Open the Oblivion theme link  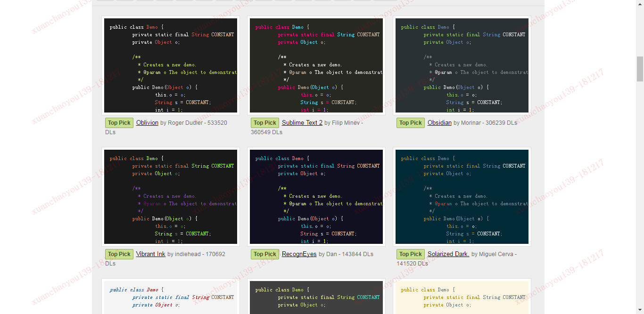pyautogui.click(x=147, y=123)
